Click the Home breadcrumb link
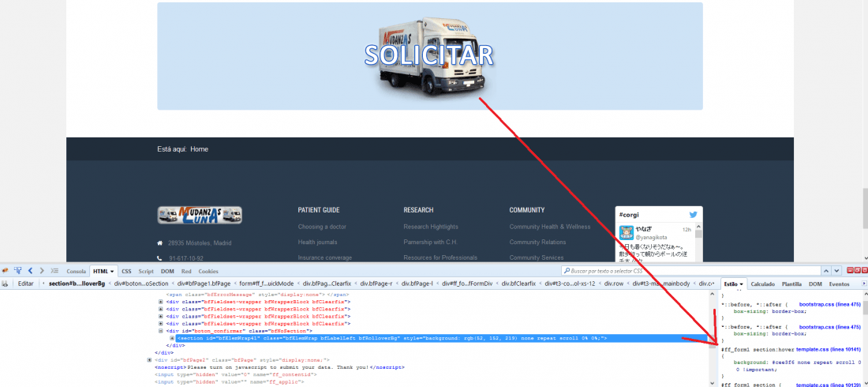Viewport: 868px width, 387px height. pos(200,149)
